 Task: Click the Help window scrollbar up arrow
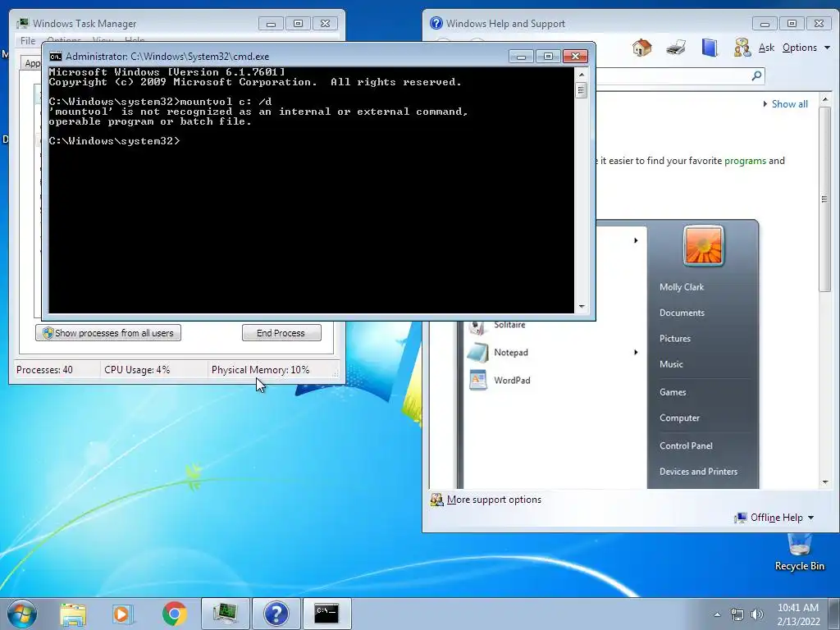825,99
